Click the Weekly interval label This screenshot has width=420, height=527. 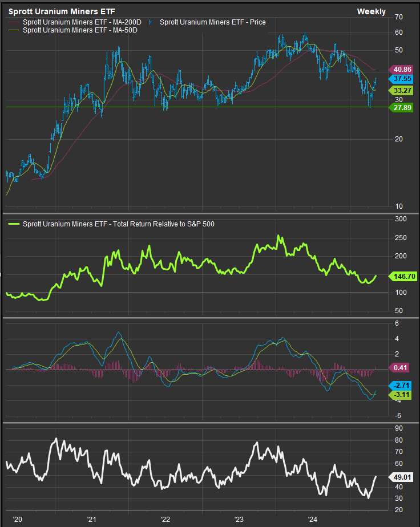(x=371, y=12)
